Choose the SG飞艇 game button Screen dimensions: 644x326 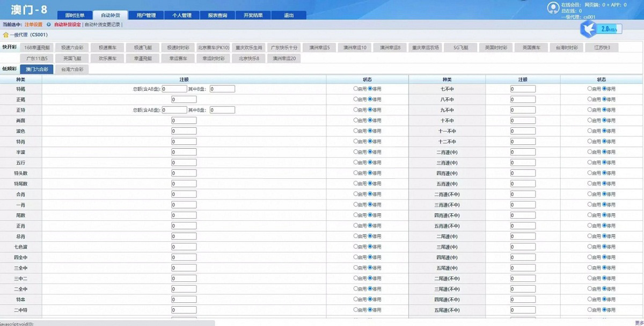tap(460, 48)
